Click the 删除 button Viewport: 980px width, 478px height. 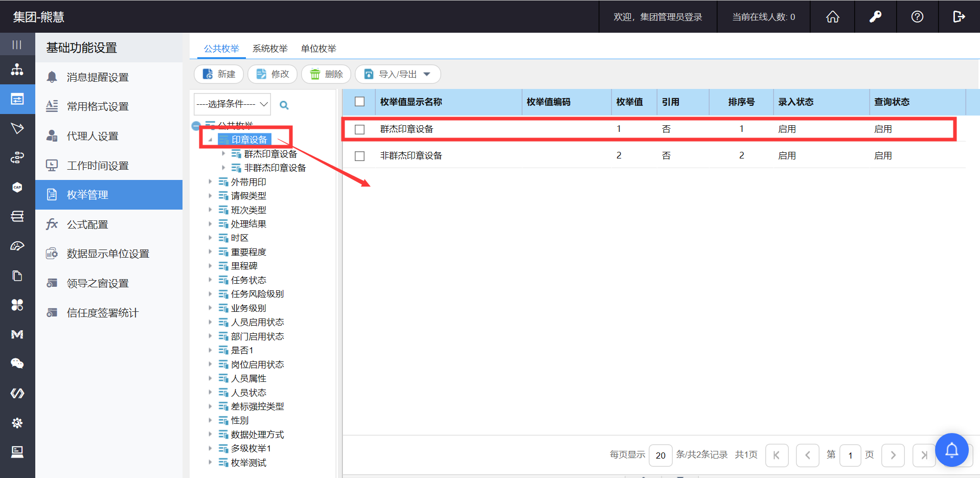(x=326, y=74)
